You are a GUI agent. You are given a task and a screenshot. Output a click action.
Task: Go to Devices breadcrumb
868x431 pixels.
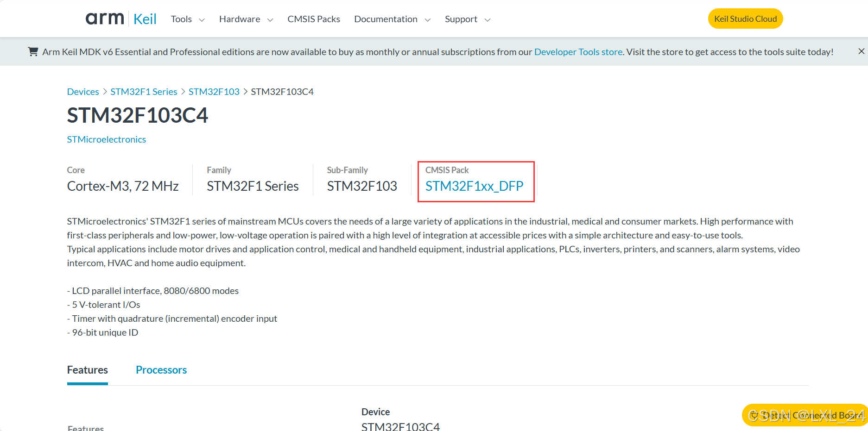click(83, 92)
